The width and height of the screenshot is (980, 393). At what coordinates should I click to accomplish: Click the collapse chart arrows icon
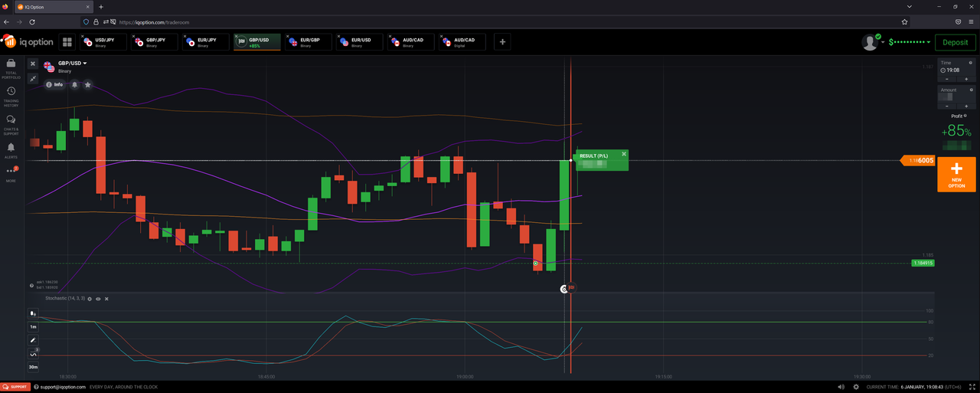pyautogui.click(x=33, y=78)
